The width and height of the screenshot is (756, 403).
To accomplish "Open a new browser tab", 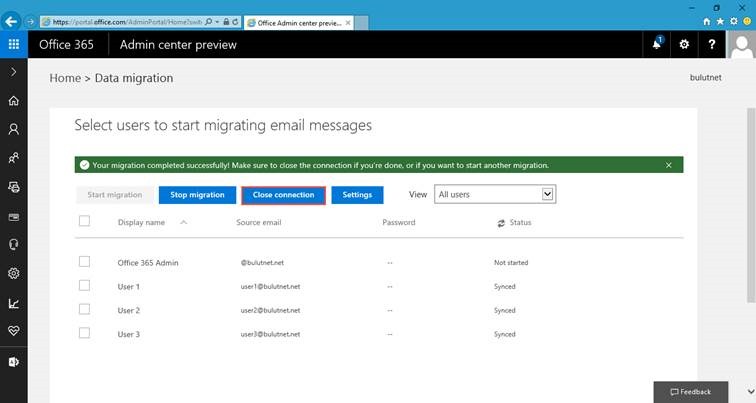I will pyautogui.click(x=361, y=23).
